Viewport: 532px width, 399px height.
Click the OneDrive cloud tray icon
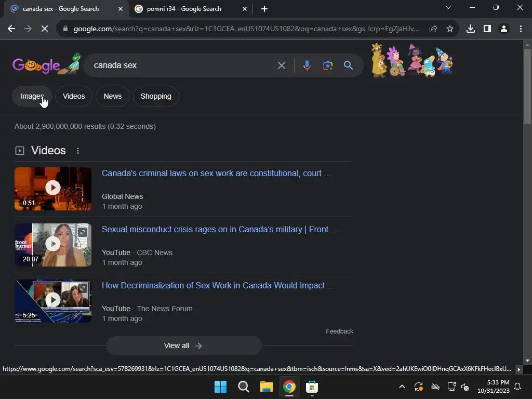tap(435, 387)
